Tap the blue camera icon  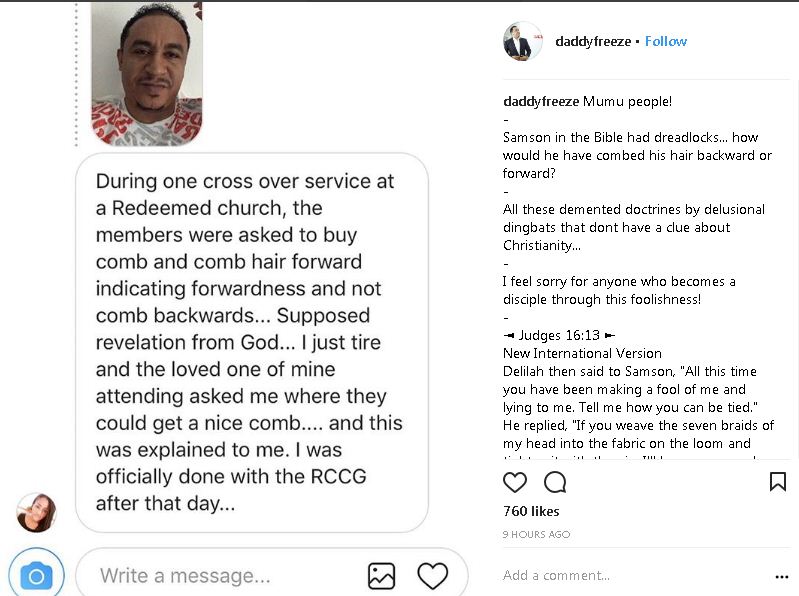pos(36,575)
